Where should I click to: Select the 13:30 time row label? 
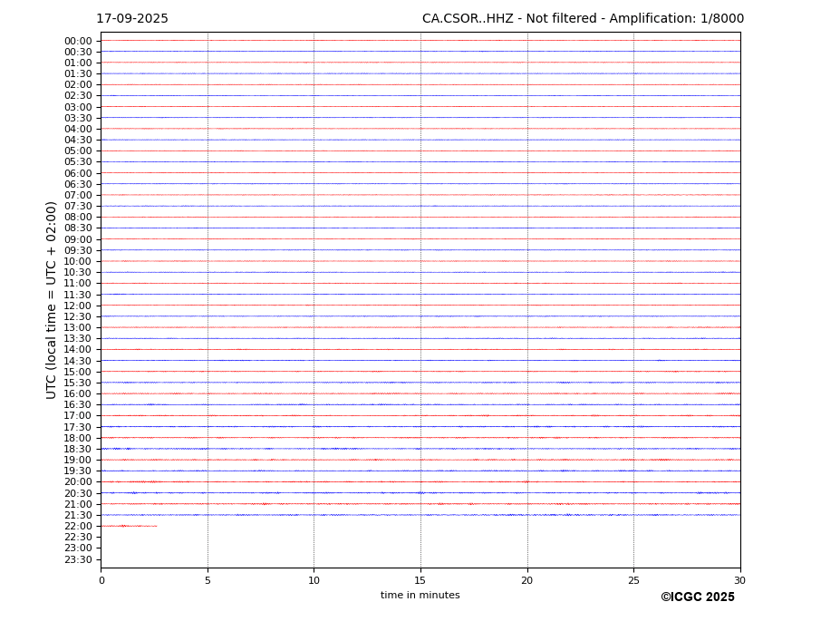(x=78, y=339)
